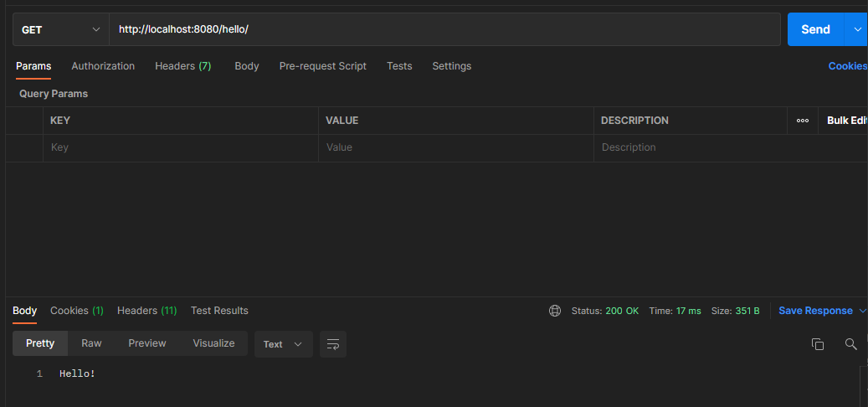Image resolution: width=868 pixels, height=407 pixels.
Task: Open the request Headers (7) tab
Action: tap(182, 66)
